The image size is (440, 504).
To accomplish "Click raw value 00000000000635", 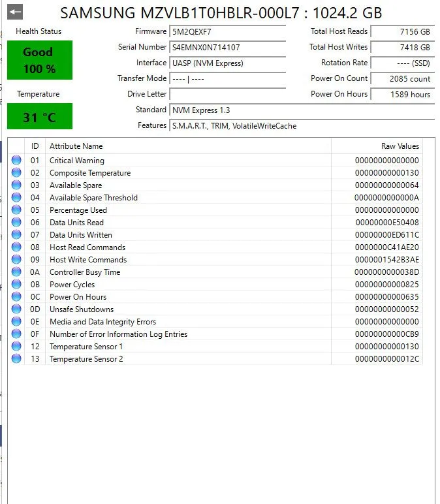I will click(x=387, y=297).
